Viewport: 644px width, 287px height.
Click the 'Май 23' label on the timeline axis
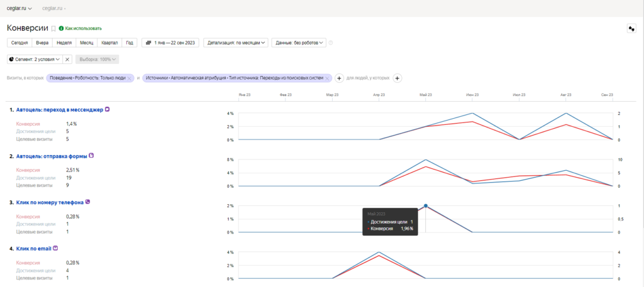pyautogui.click(x=426, y=95)
